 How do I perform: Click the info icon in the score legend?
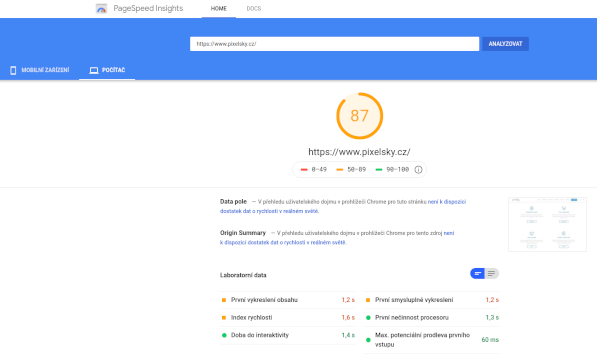(418, 170)
